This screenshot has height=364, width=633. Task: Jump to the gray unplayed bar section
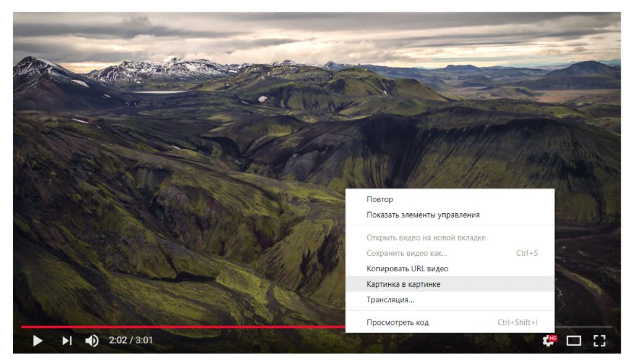(584, 326)
